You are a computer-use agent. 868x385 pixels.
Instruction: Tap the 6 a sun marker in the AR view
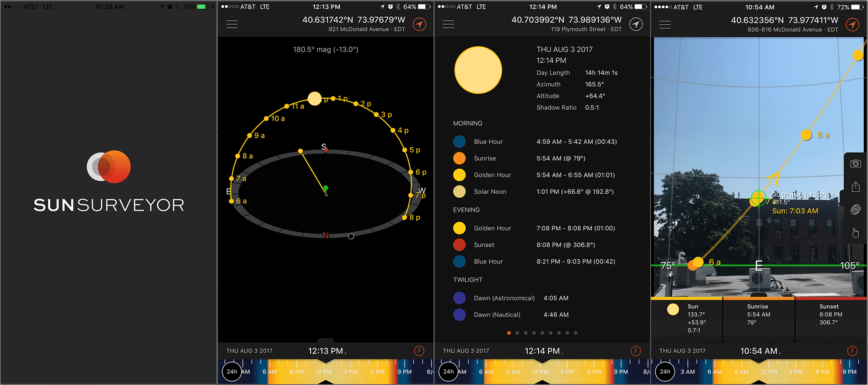[x=698, y=262]
